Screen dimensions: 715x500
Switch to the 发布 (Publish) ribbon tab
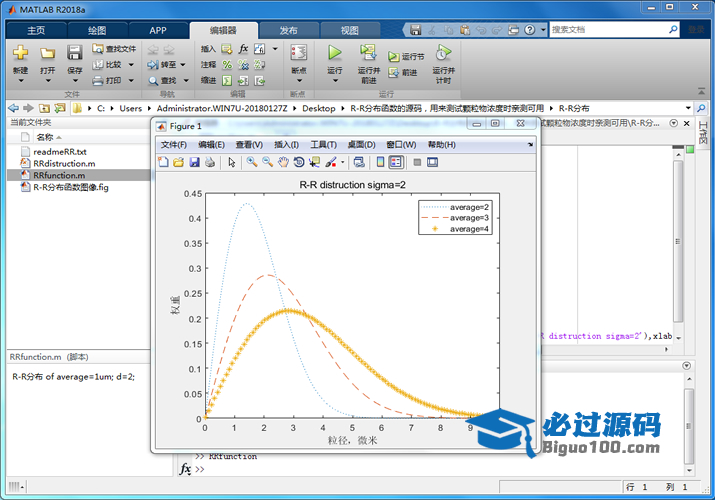[x=288, y=30]
